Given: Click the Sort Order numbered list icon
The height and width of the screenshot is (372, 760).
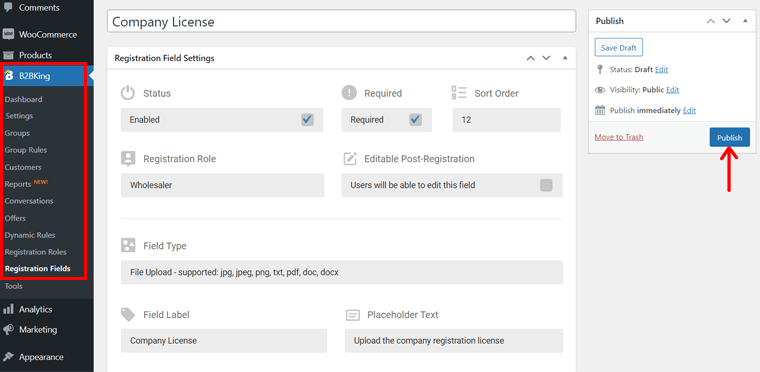Looking at the screenshot, I should [x=459, y=93].
